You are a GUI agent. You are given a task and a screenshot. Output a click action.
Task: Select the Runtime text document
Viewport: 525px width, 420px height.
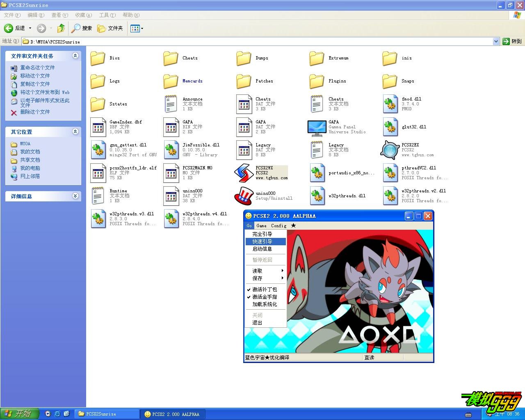click(98, 196)
